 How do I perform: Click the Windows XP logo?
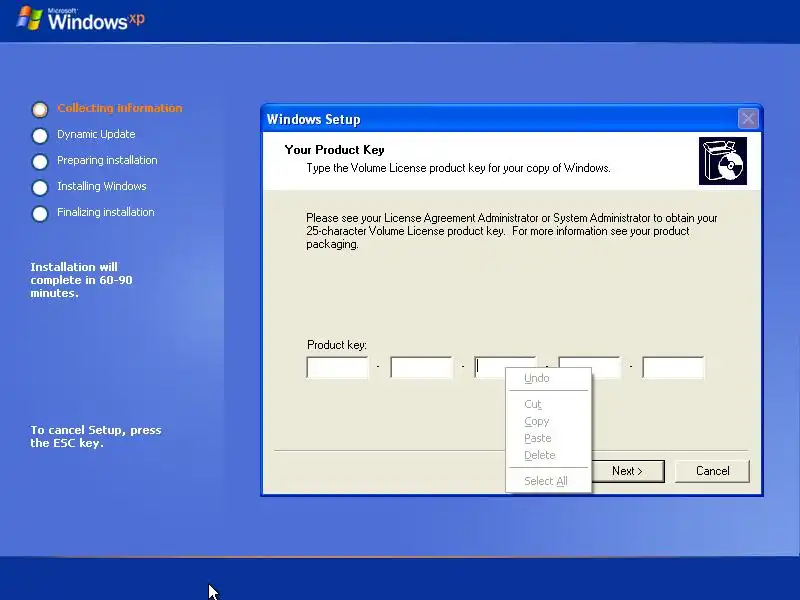pyautogui.click(x=81, y=19)
